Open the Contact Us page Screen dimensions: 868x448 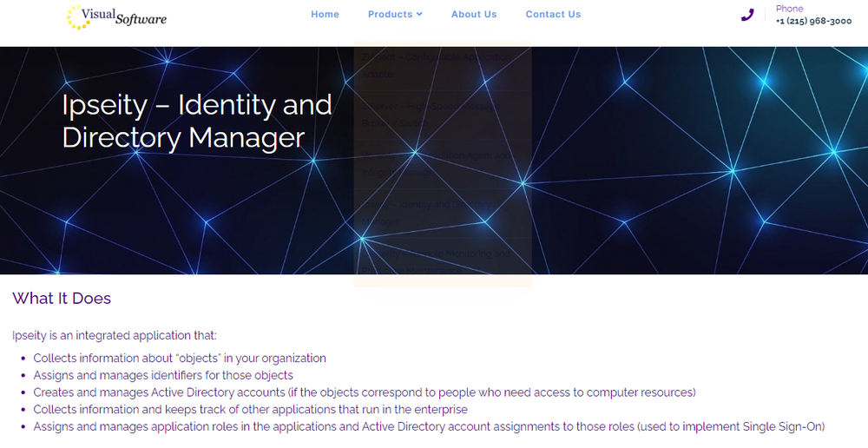pos(553,15)
